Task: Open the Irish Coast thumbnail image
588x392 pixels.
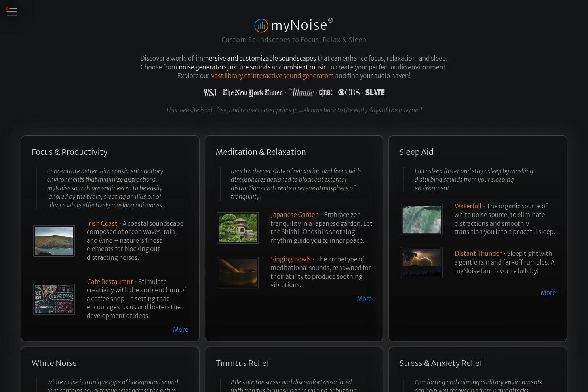Action: click(x=54, y=241)
